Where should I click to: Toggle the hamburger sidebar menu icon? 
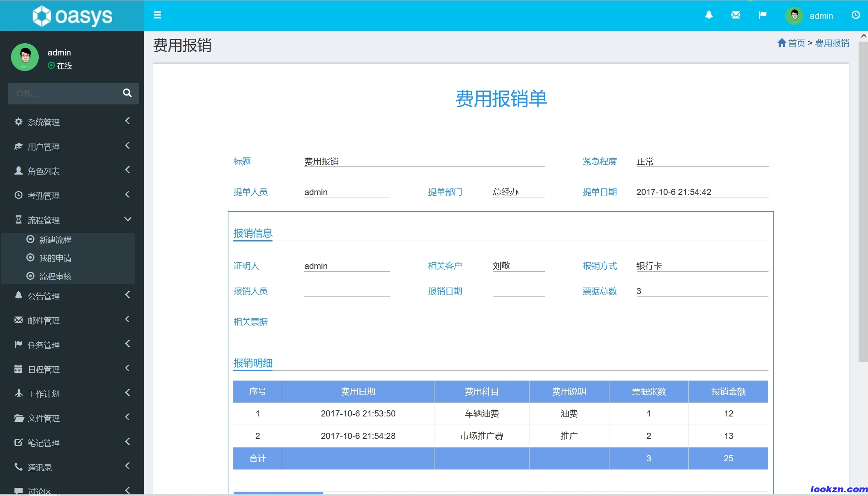[157, 15]
